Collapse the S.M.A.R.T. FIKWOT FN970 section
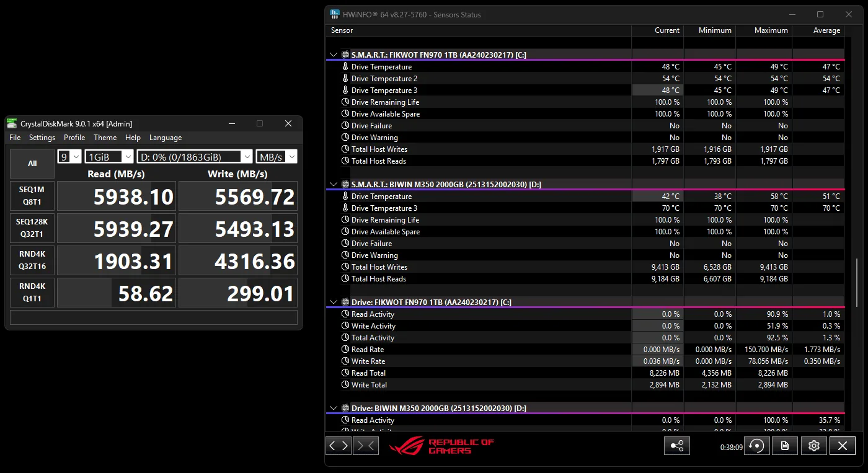Screen dimensions: 868x473 tap(334, 55)
